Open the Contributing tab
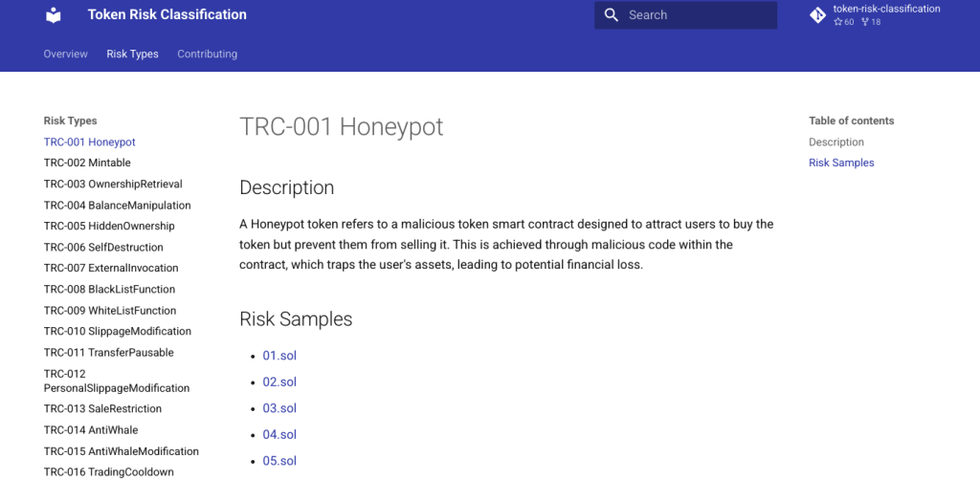Viewport: 980px width, 502px height. 207,55
